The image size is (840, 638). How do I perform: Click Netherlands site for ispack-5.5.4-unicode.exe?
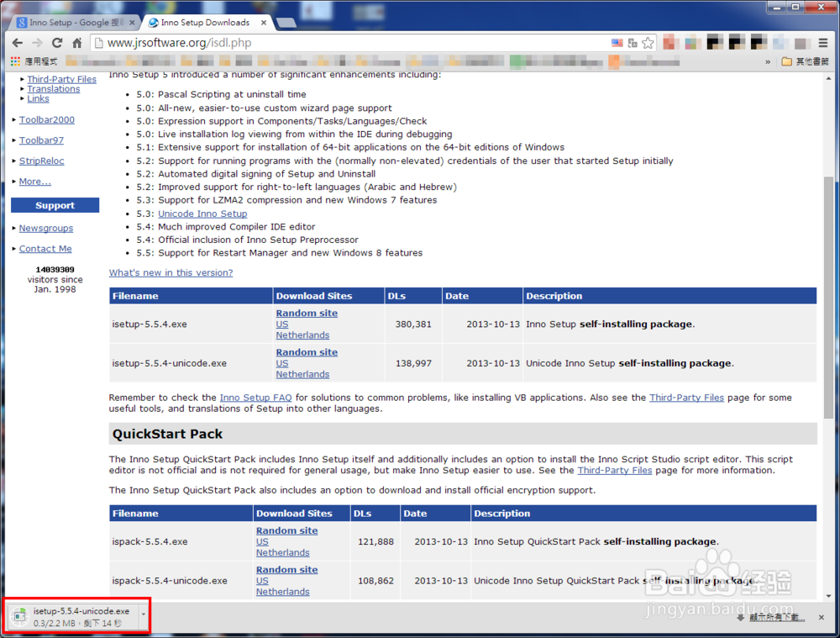point(283,592)
